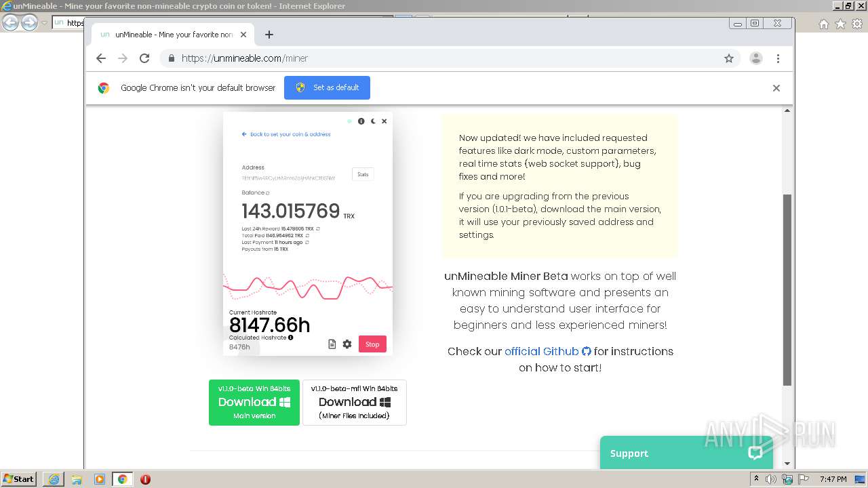Screen dimensions: 868x488
Task: Open the official Github link
Action: coord(548,351)
